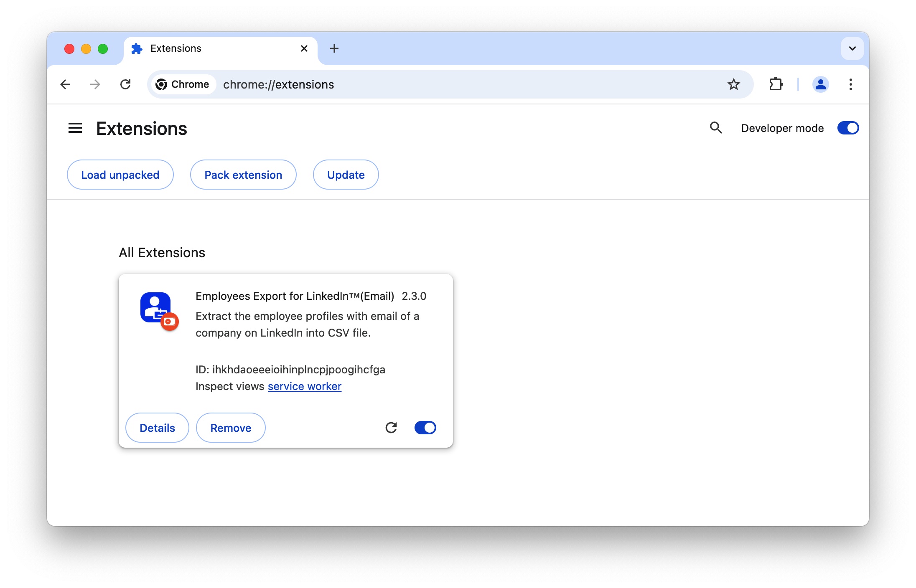Viewport: 916px width, 588px height.
Task: Navigate back using the back arrow
Action: (65, 84)
